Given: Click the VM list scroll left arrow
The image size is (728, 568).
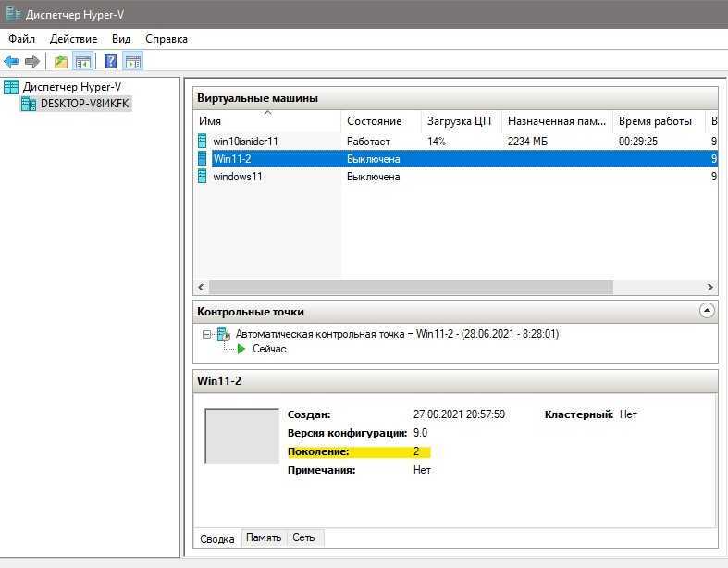Looking at the screenshot, I should [201, 287].
